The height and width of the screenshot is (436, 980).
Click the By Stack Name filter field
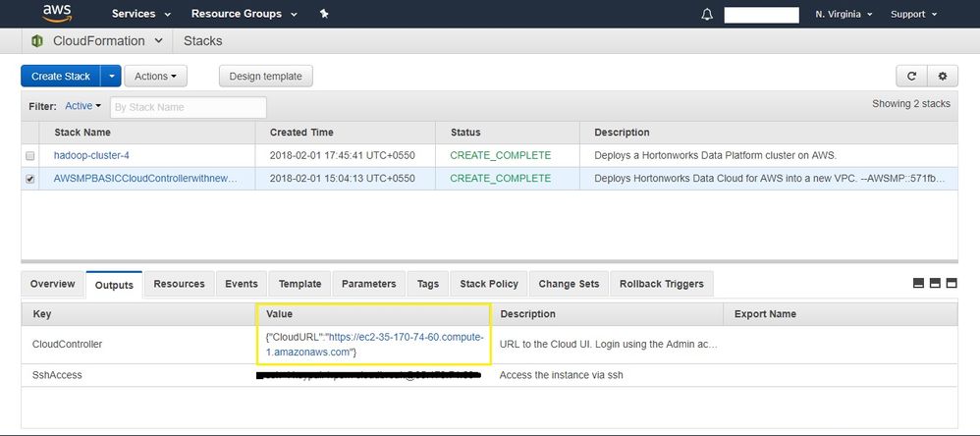pos(188,107)
